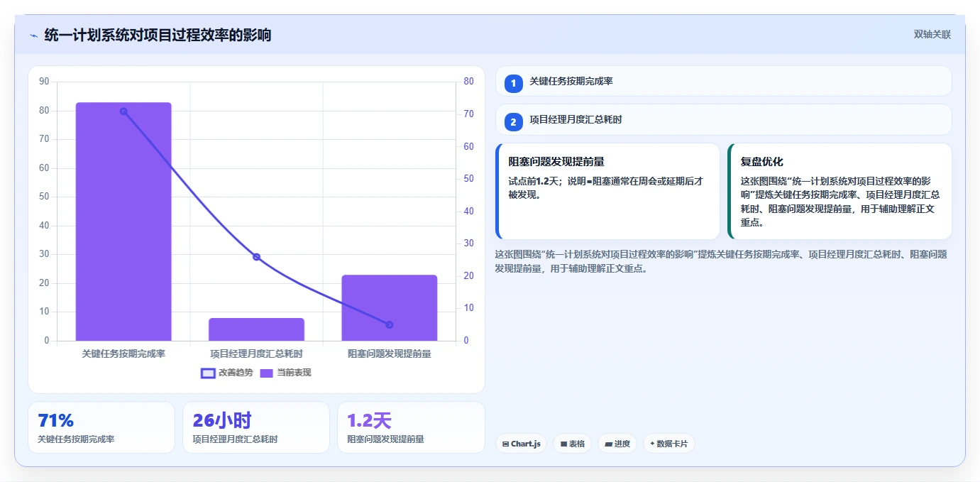This screenshot has width=980, height=482.
Task: Click the 项目经理月度汇总耗时 caption under 26小时
Action: tap(235, 439)
